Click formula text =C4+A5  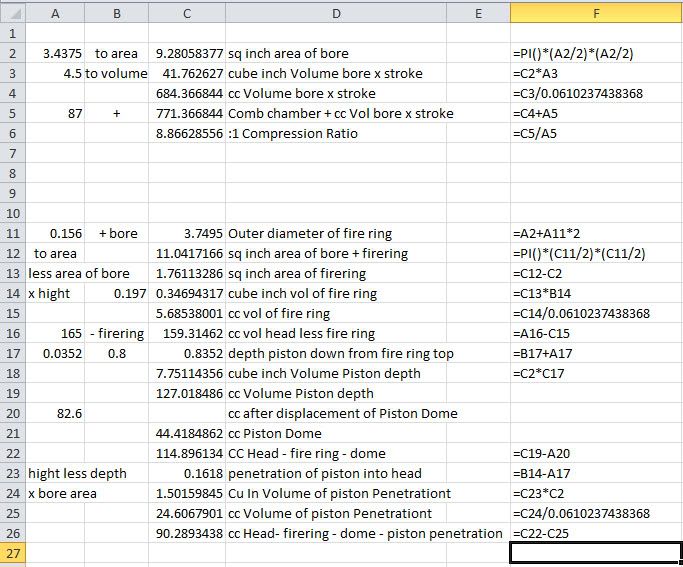[x=535, y=114]
